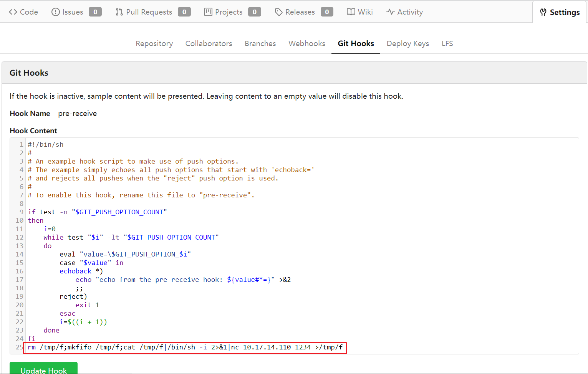
Task: Click line 9 'if test -n' statement
Action: click(x=97, y=212)
